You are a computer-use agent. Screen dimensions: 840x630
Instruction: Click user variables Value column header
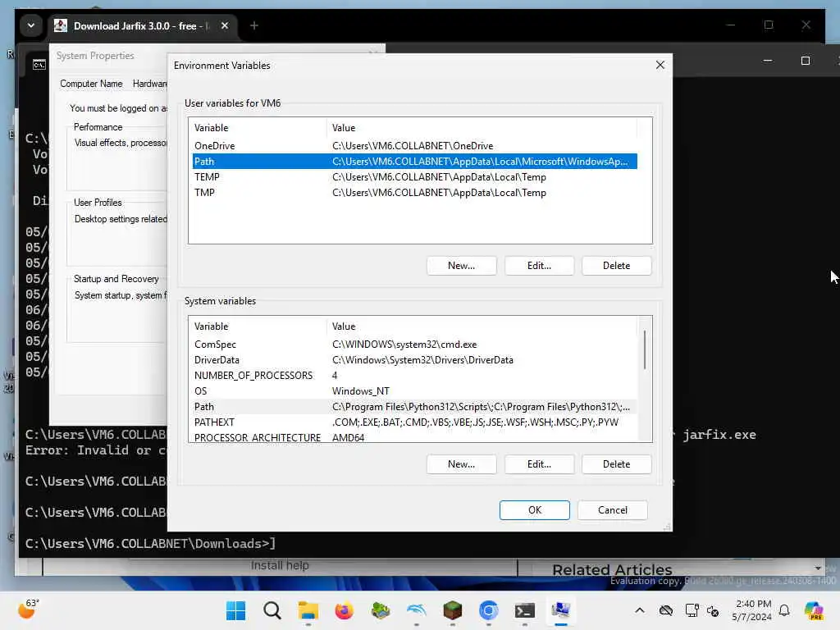pyautogui.click(x=482, y=128)
